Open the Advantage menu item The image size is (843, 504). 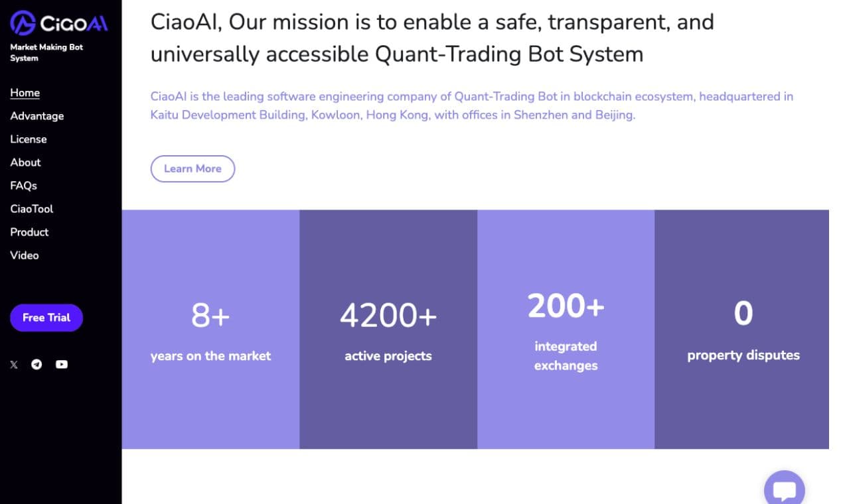pos(37,116)
